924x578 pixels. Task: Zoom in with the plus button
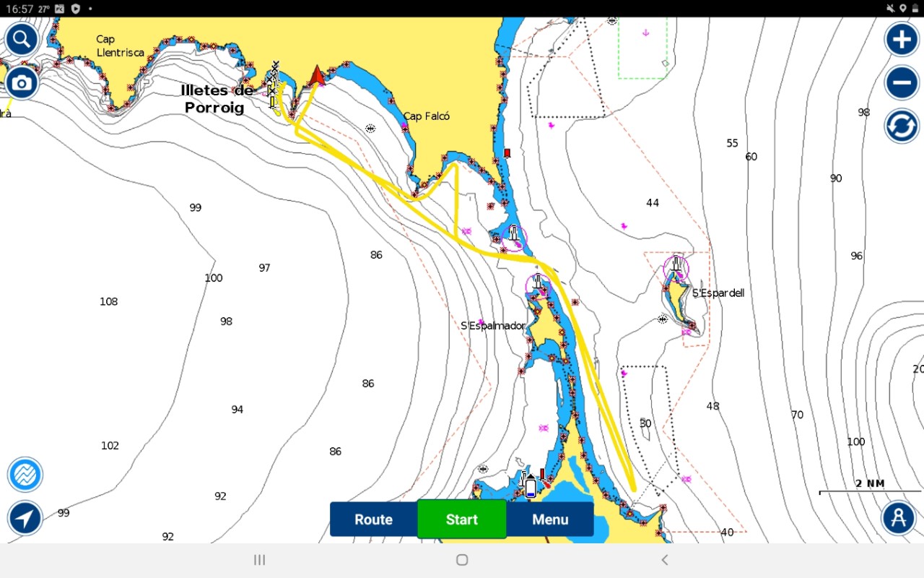pos(902,39)
